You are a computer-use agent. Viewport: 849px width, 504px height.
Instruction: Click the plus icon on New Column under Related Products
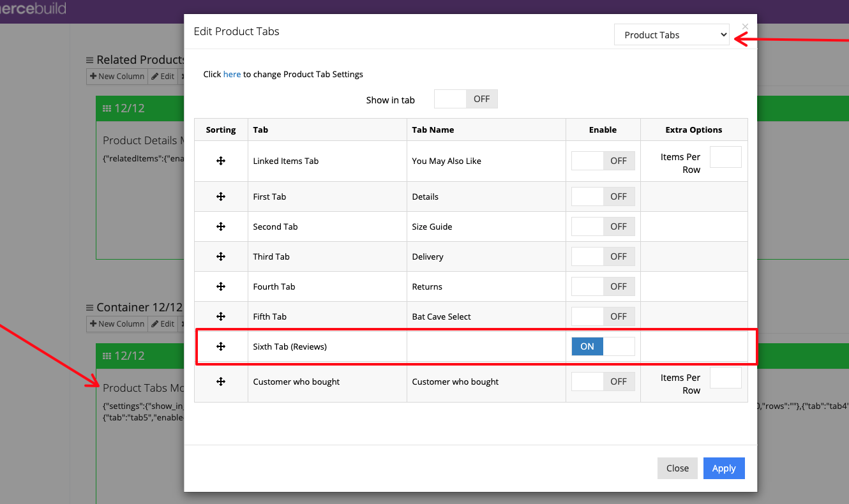pyautogui.click(x=94, y=76)
